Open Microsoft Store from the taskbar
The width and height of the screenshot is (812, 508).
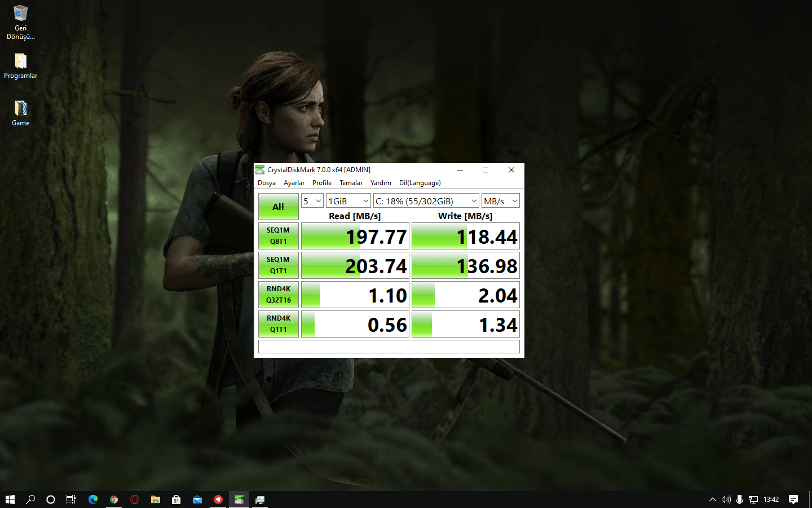click(176, 500)
